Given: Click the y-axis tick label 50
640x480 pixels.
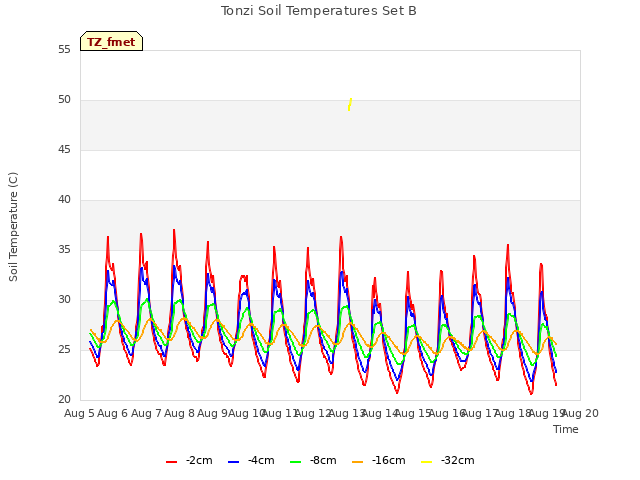Looking at the screenshot, I should click(x=64, y=100).
